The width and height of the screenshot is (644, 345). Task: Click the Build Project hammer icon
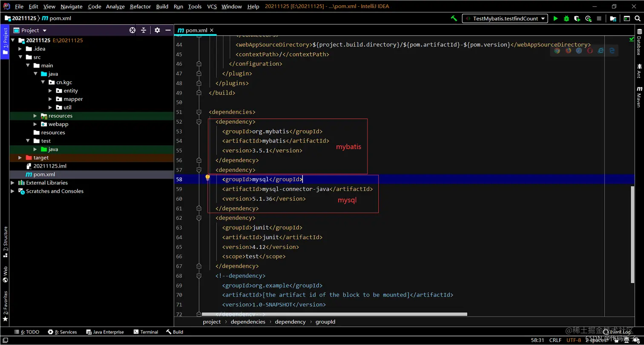(x=454, y=18)
